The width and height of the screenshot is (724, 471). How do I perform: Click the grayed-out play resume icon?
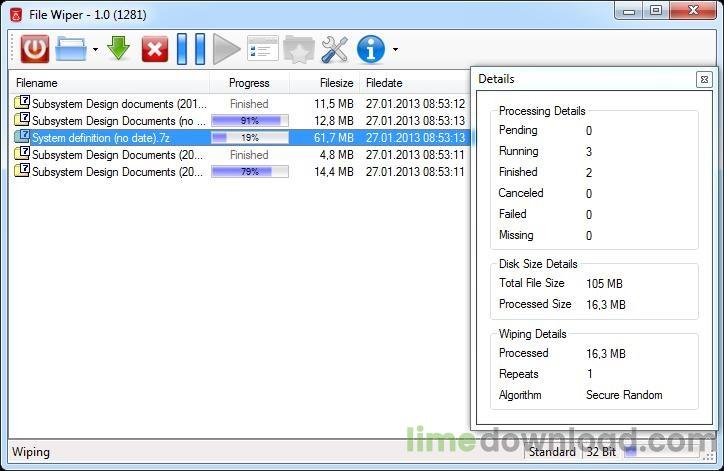[x=226, y=48]
